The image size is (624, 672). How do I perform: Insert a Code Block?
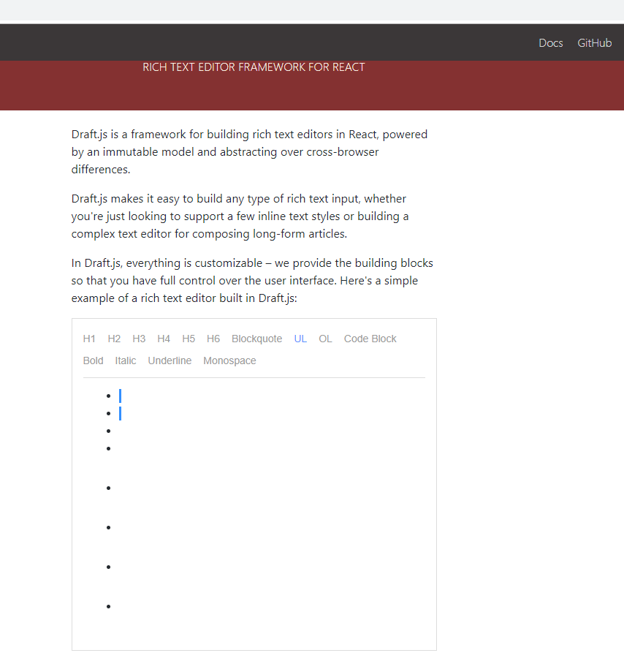[x=370, y=339]
